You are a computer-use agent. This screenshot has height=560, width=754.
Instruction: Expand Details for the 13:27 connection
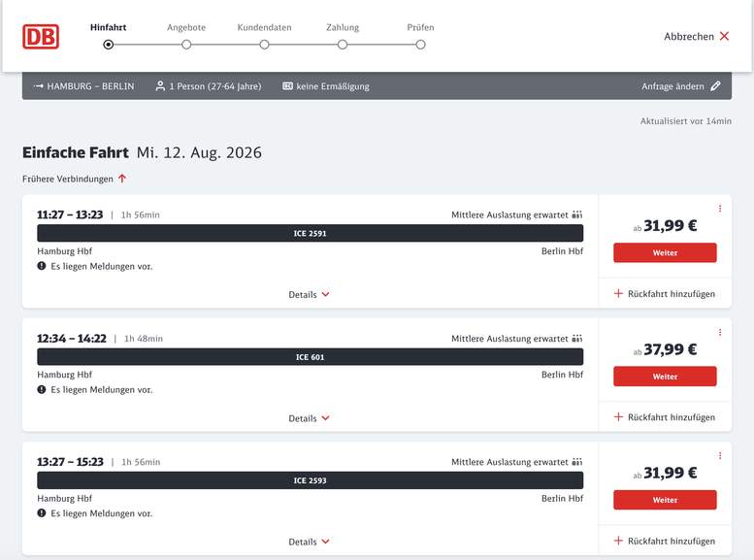310,542
